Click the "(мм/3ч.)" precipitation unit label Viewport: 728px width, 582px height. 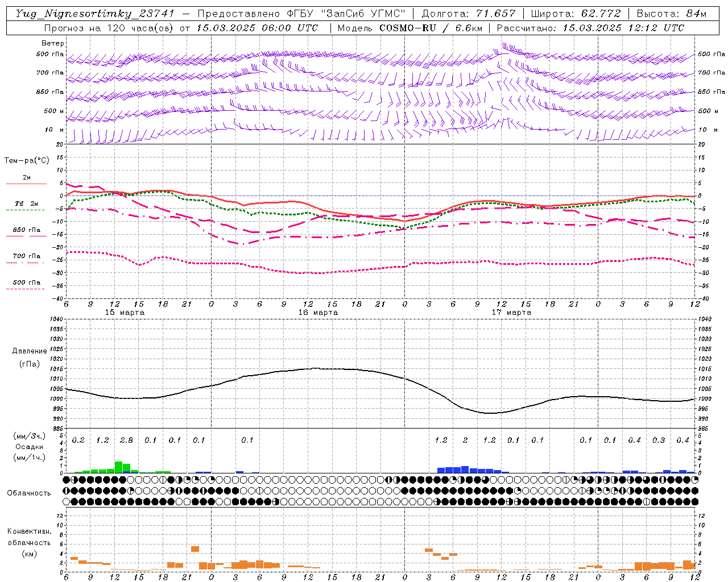pyautogui.click(x=29, y=436)
